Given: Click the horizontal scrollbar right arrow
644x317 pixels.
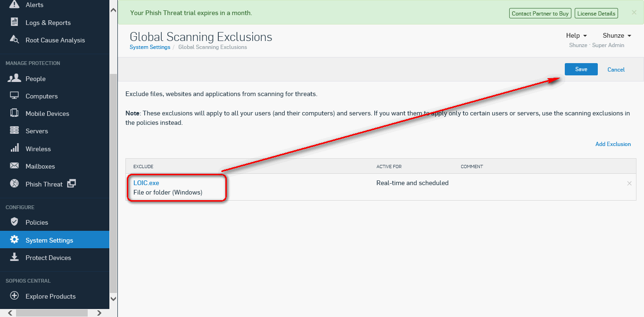Looking at the screenshot, I should 99,313.
